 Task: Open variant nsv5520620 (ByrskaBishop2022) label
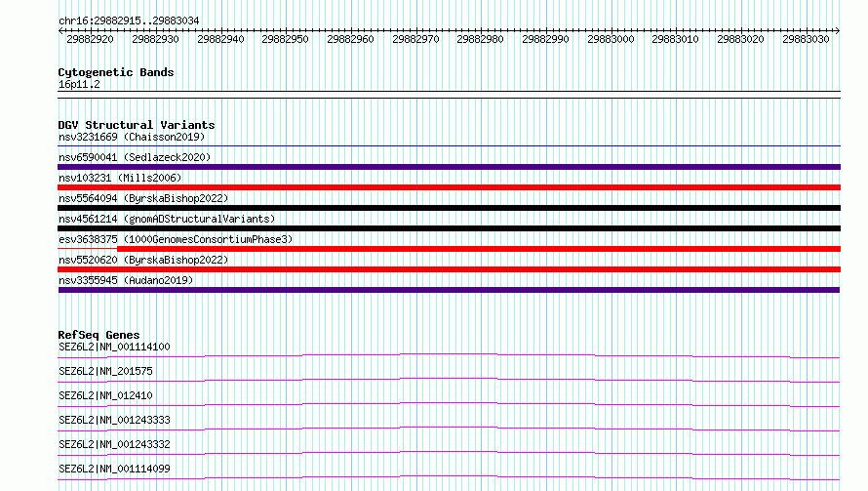[x=143, y=260]
